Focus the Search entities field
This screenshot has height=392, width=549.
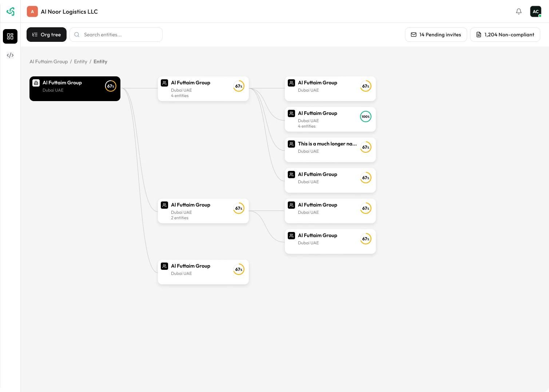(116, 35)
